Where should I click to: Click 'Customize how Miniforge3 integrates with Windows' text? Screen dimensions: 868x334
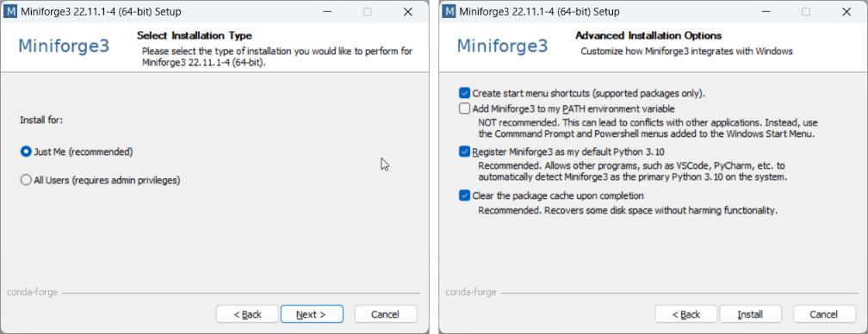click(x=686, y=52)
